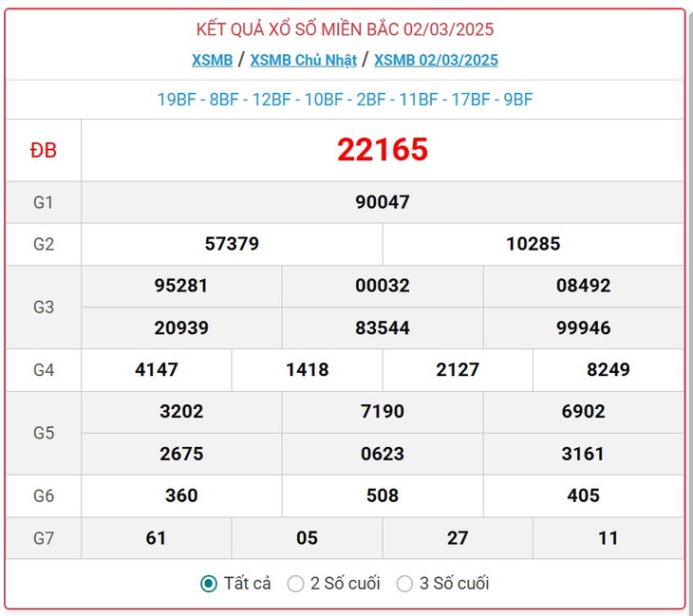Click the G5 number 2675
The width and height of the screenshot is (693, 616).
tap(181, 454)
